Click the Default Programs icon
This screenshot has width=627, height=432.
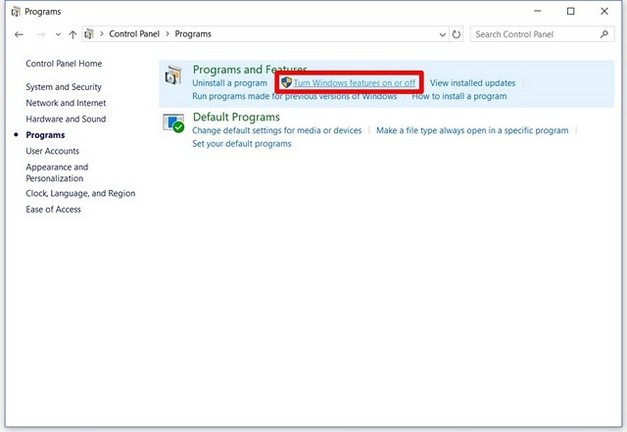173,123
